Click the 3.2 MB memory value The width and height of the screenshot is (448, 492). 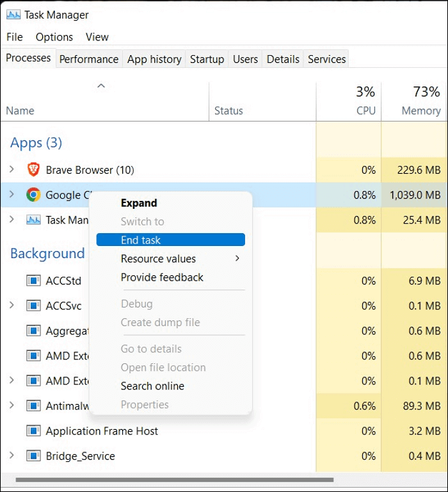(x=424, y=430)
